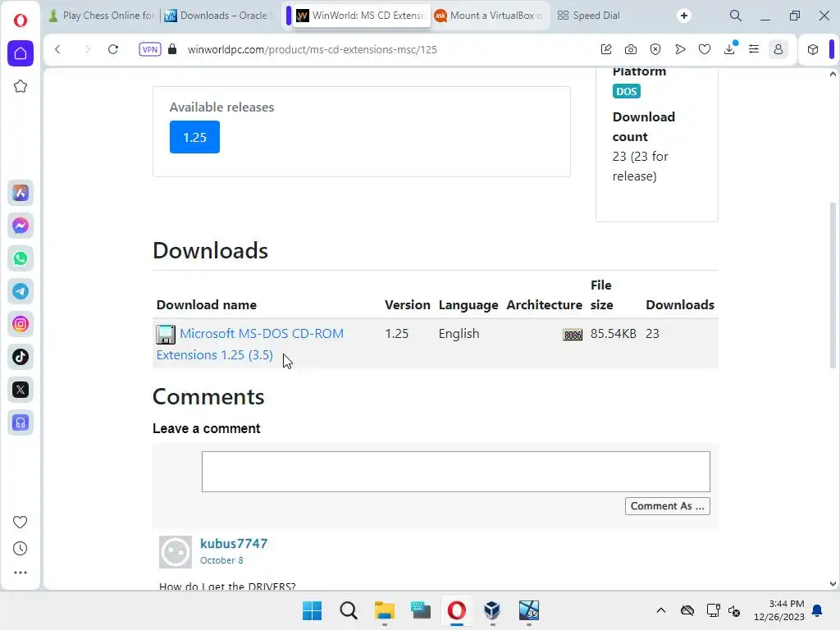The image size is (840, 630).
Task: Open Messenger in the sidebar
Action: [x=21, y=226]
